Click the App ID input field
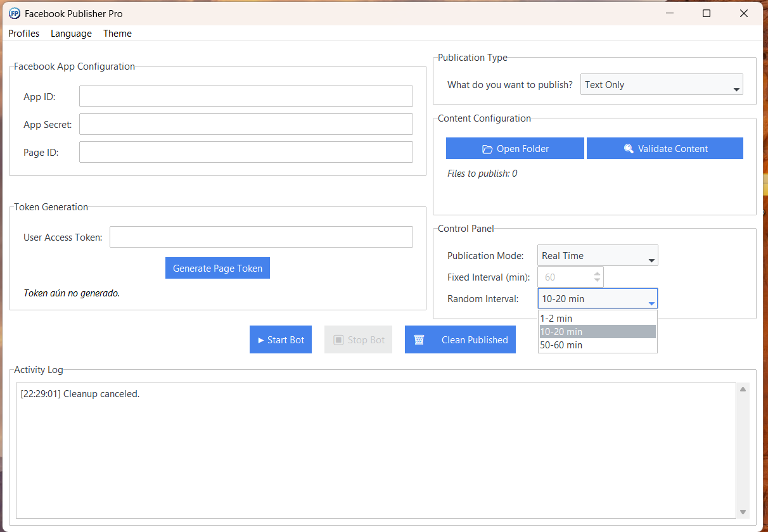 (x=246, y=96)
